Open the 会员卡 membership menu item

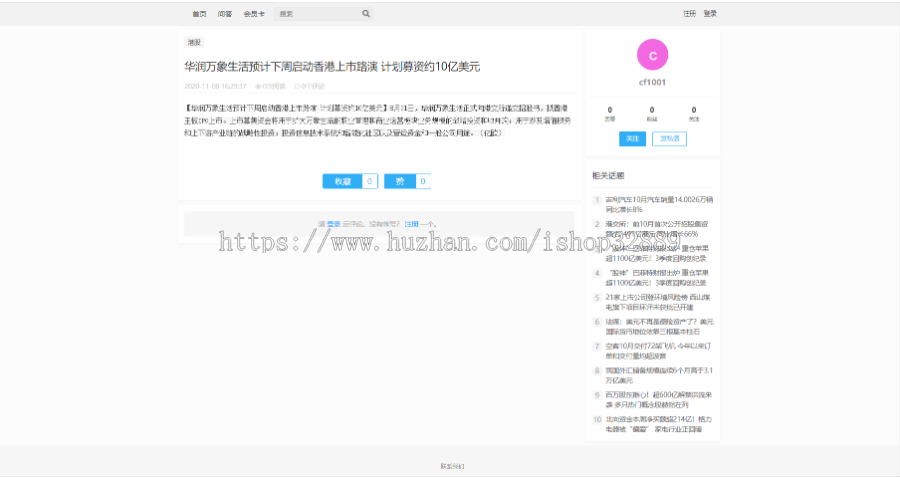coord(254,14)
